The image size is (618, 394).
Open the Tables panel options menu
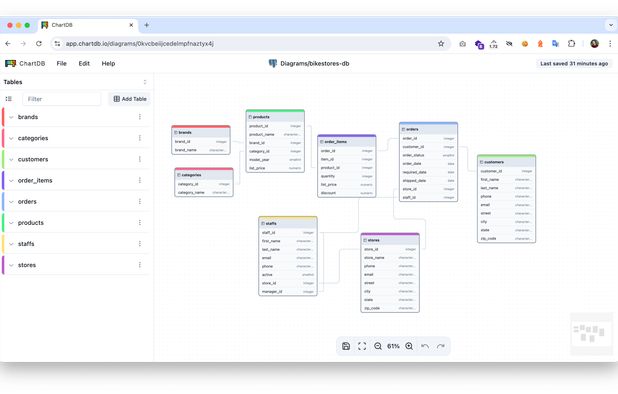click(x=145, y=82)
